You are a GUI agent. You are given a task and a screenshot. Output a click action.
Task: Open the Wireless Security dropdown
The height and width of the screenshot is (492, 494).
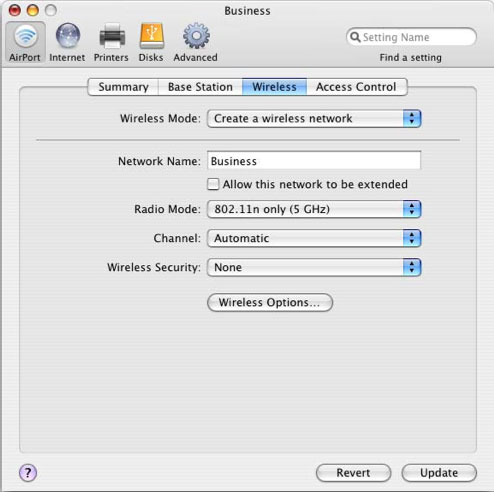coord(314,267)
